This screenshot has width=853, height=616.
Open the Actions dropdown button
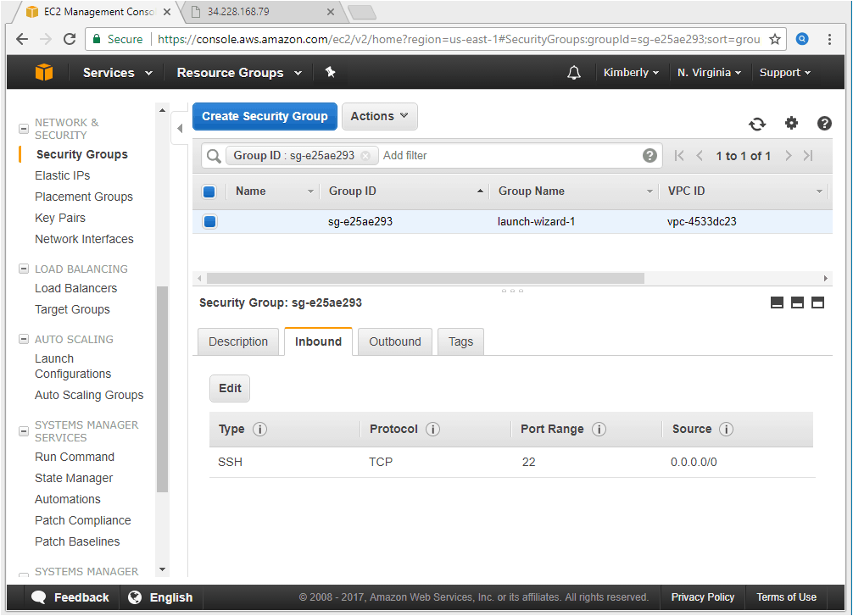(379, 116)
